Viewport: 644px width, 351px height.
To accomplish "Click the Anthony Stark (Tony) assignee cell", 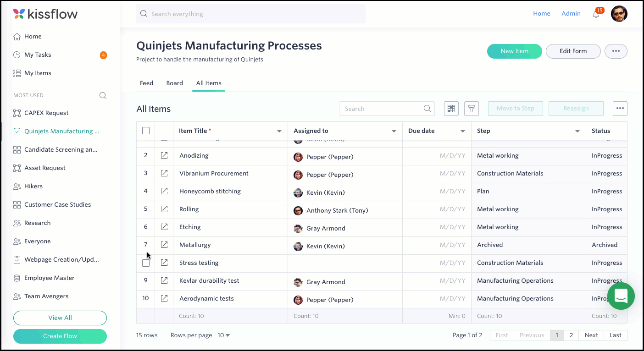I will point(345,209).
